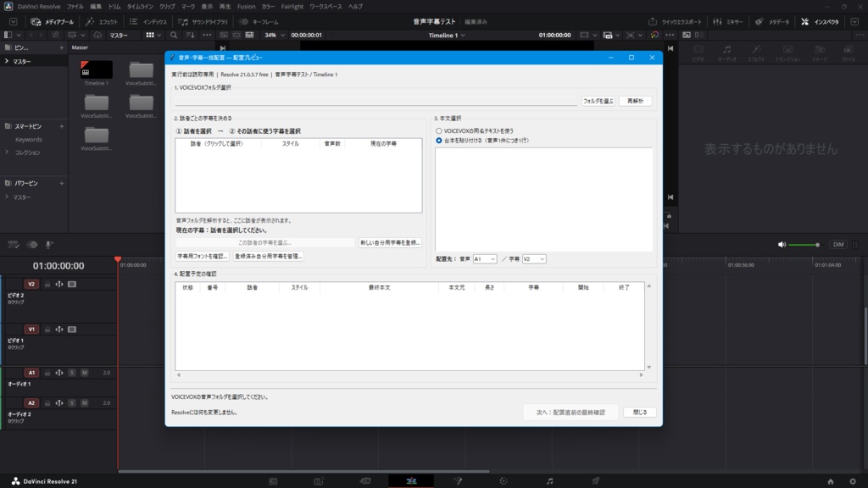The image size is (868, 488).
Task: Open the Deliver page rocket icon
Action: pyautogui.click(x=596, y=481)
